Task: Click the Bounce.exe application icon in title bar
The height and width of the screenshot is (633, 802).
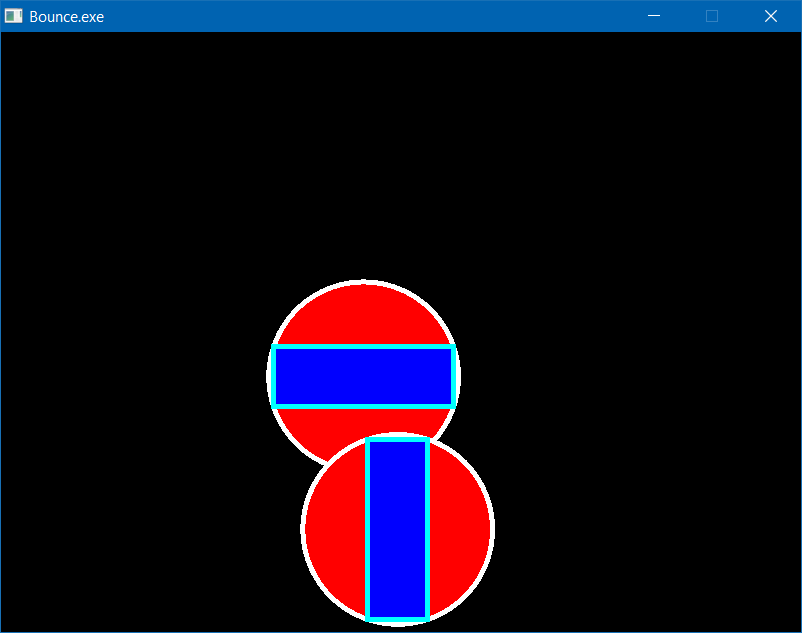Action: point(14,16)
